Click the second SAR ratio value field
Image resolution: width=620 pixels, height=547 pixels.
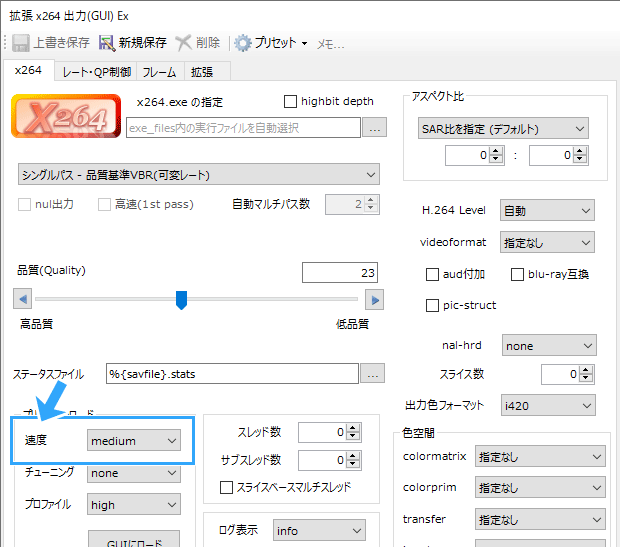pyautogui.click(x=551, y=155)
